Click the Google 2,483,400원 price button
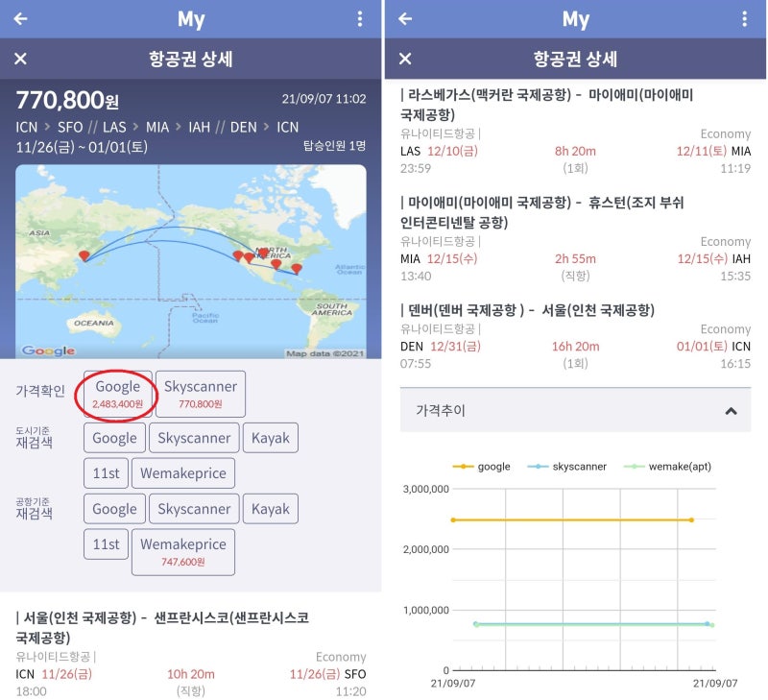Viewport: 768px width, 700px height. pyautogui.click(x=117, y=394)
